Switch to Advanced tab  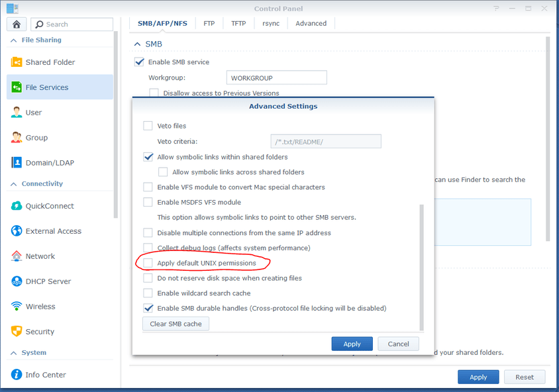[x=311, y=24]
